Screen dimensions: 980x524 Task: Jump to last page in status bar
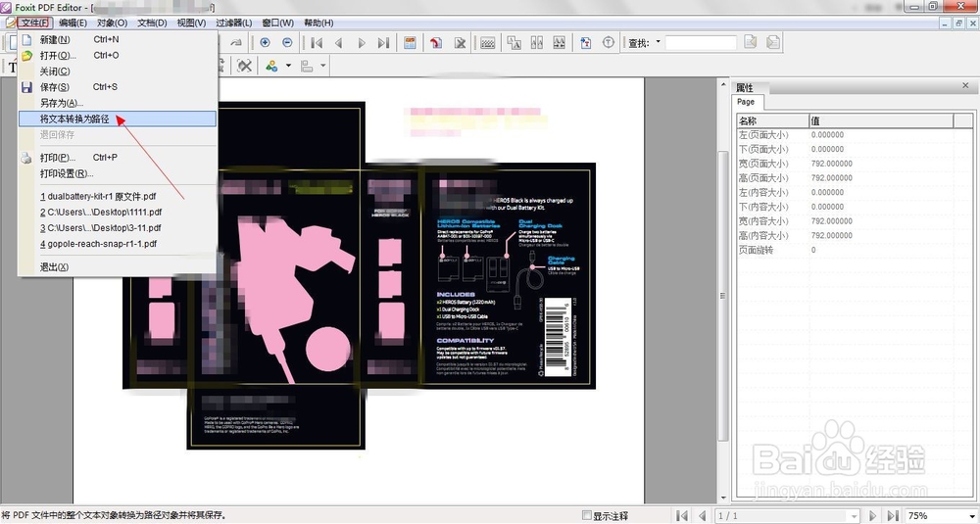click(x=894, y=516)
